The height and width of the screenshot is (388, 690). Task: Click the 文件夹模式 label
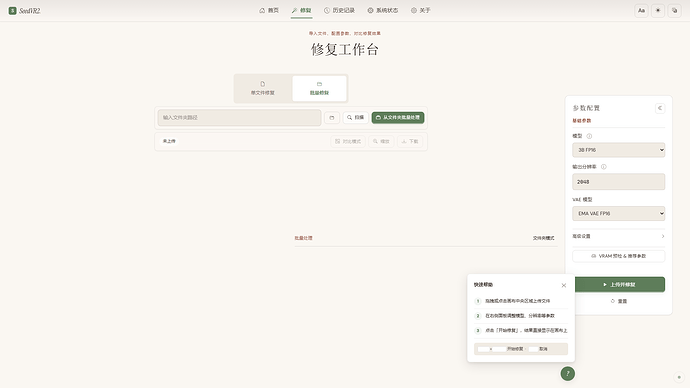pos(543,238)
